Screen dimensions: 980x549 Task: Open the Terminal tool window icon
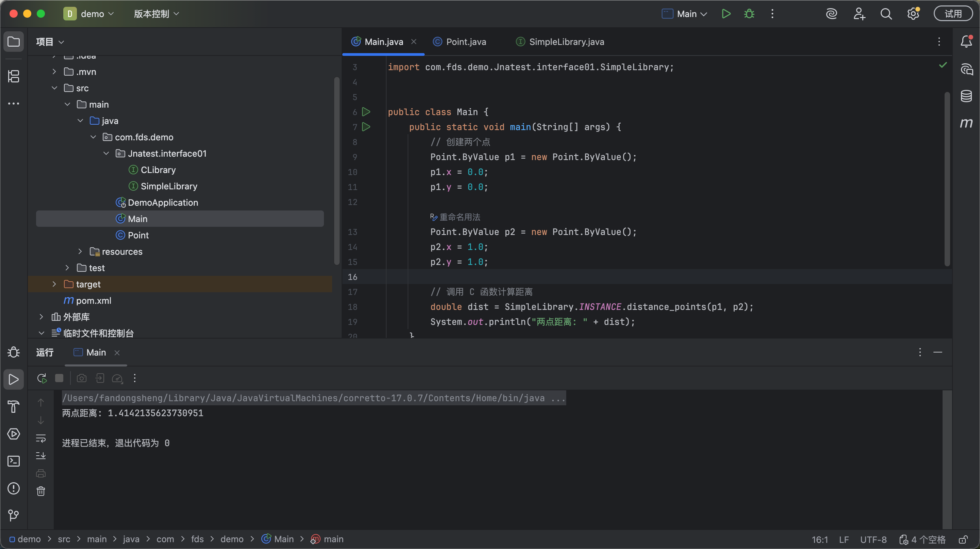(14, 461)
